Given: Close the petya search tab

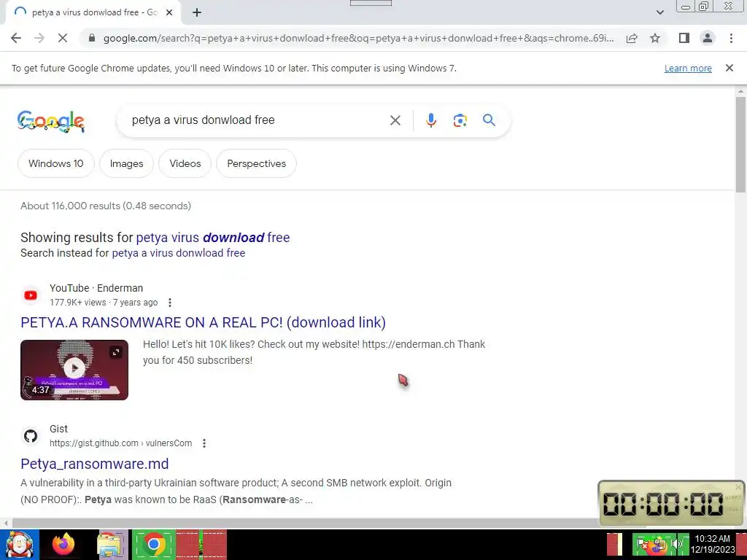Looking at the screenshot, I should click(x=169, y=12).
